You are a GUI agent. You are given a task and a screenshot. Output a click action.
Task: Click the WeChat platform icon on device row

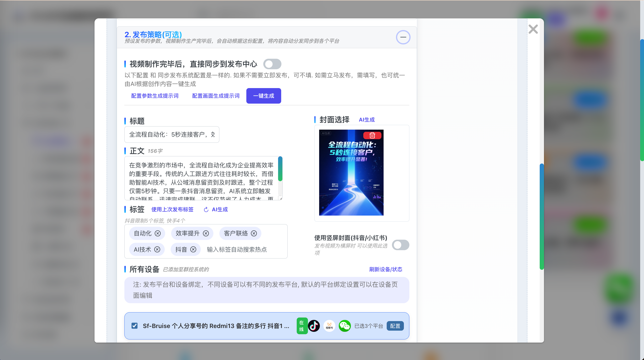(x=344, y=326)
